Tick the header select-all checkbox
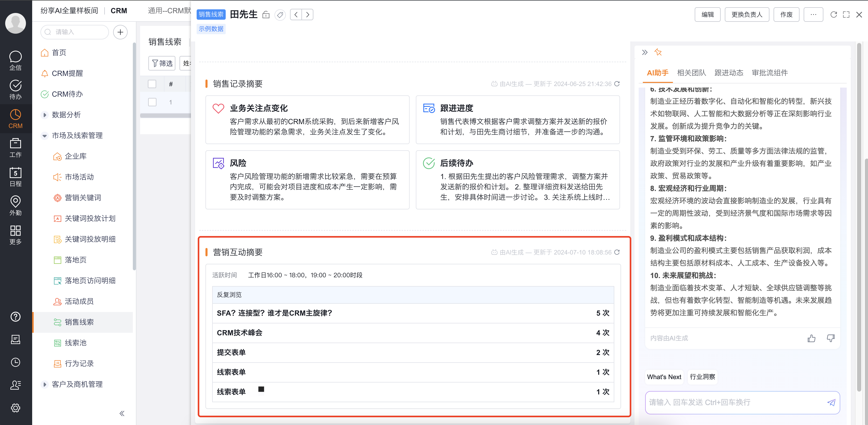Viewport: 868px width, 425px height. click(152, 84)
